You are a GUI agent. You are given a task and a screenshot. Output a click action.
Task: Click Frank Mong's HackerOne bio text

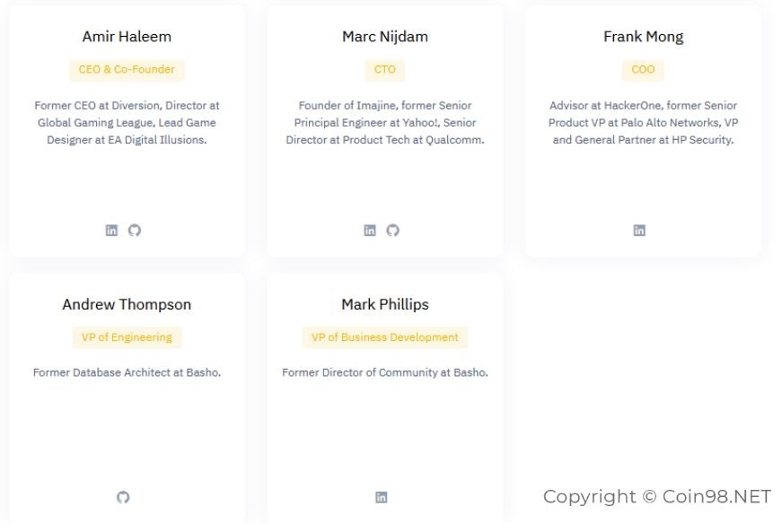point(644,123)
